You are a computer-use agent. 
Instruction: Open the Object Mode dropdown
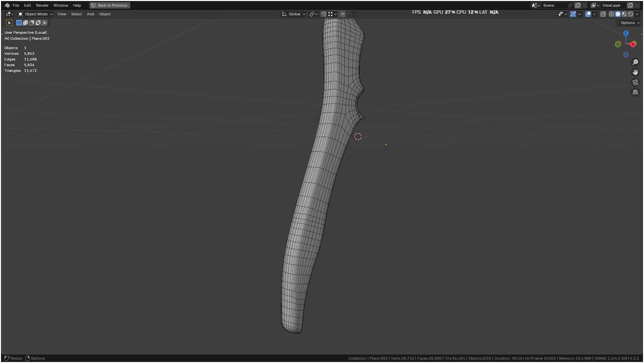pos(35,14)
